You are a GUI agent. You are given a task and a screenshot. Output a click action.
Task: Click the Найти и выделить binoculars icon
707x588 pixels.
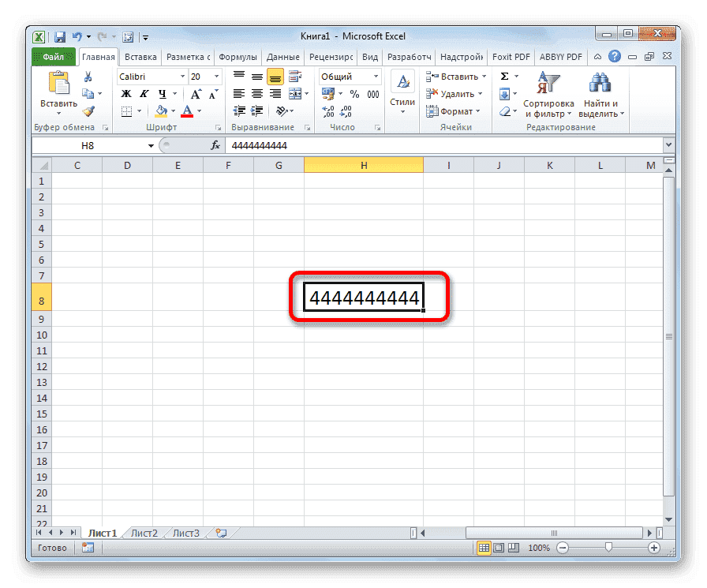click(600, 93)
